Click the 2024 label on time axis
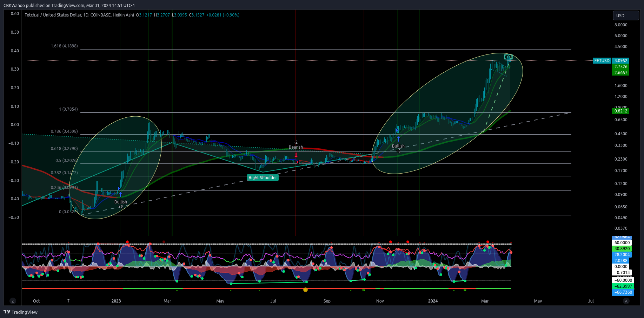The image size is (644, 318). (433, 301)
